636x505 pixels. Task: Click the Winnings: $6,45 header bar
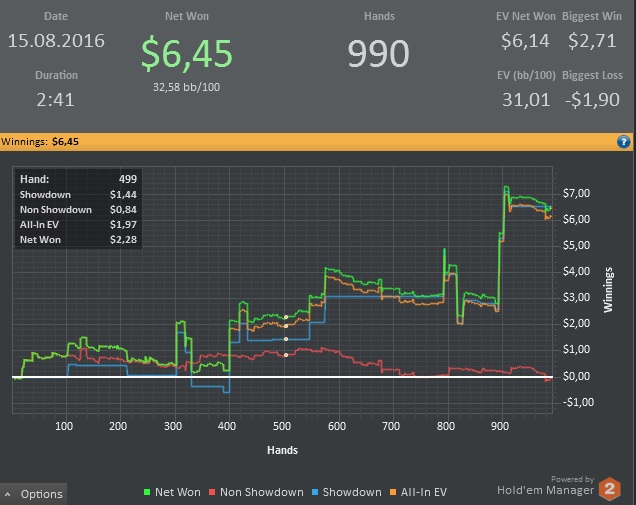[316, 142]
